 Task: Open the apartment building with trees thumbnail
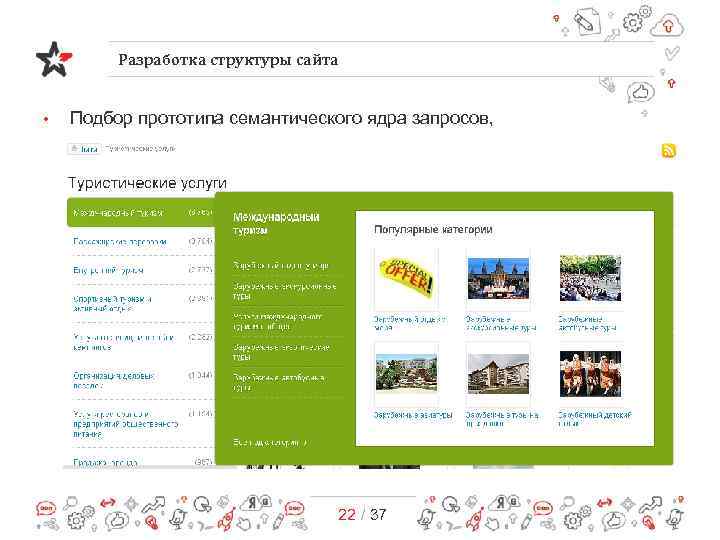[406, 373]
